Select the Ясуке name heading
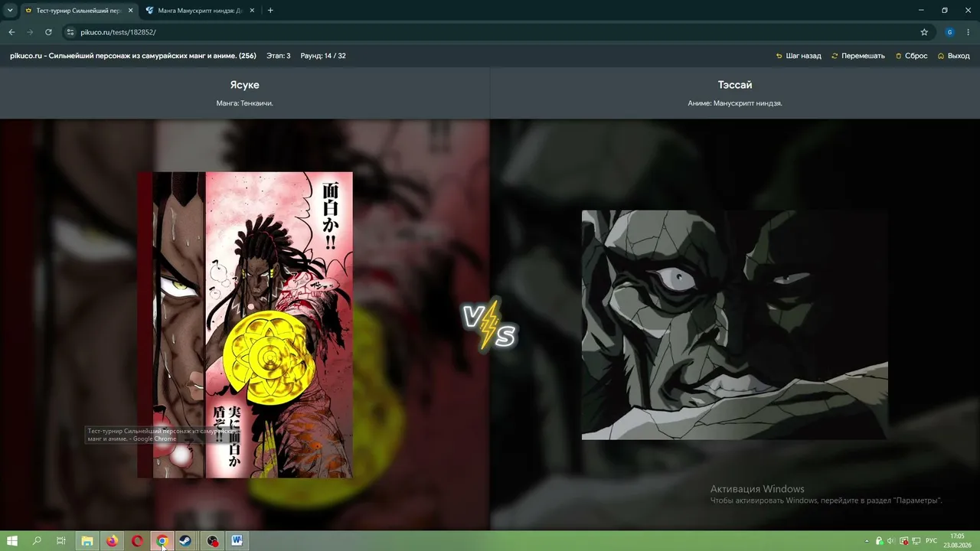Screen dimensions: 980x551 245,85
